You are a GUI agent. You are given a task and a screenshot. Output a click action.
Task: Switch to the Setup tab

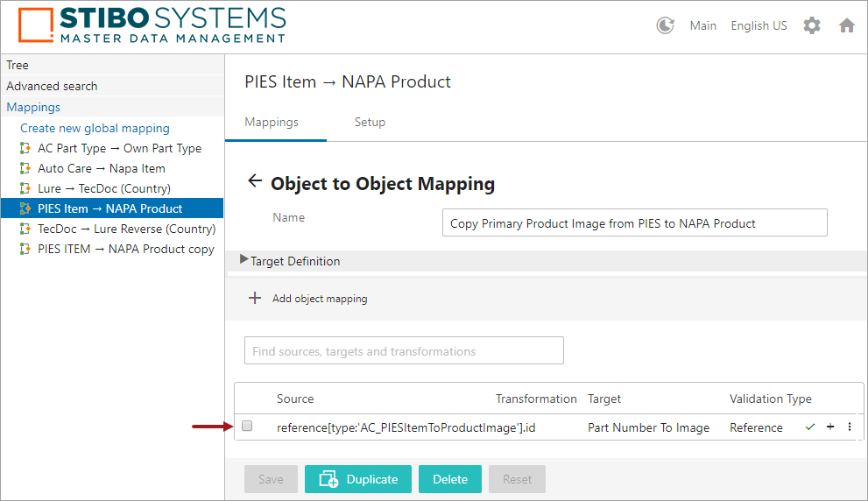click(x=370, y=122)
